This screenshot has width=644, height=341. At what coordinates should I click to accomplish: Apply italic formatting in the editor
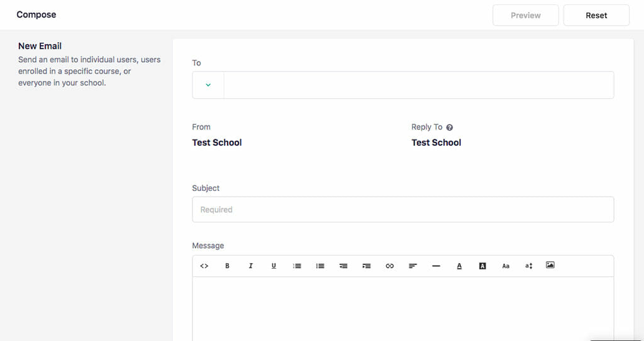point(250,266)
